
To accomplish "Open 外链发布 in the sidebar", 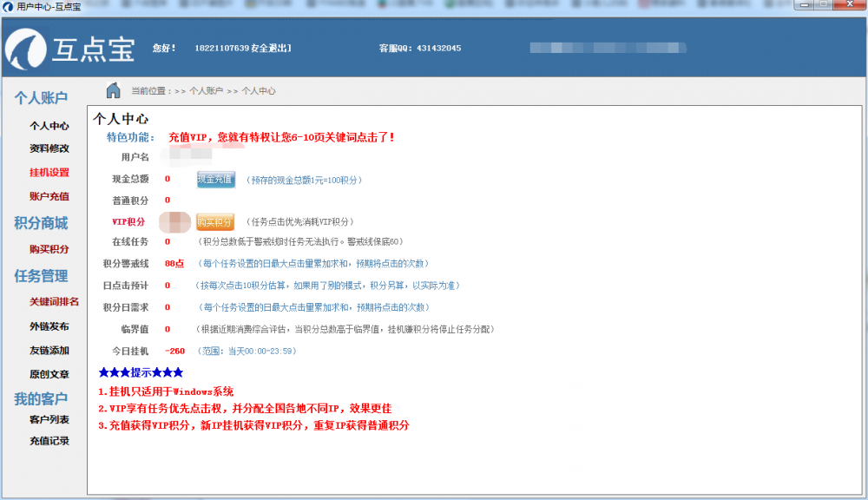I will click(49, 326).
